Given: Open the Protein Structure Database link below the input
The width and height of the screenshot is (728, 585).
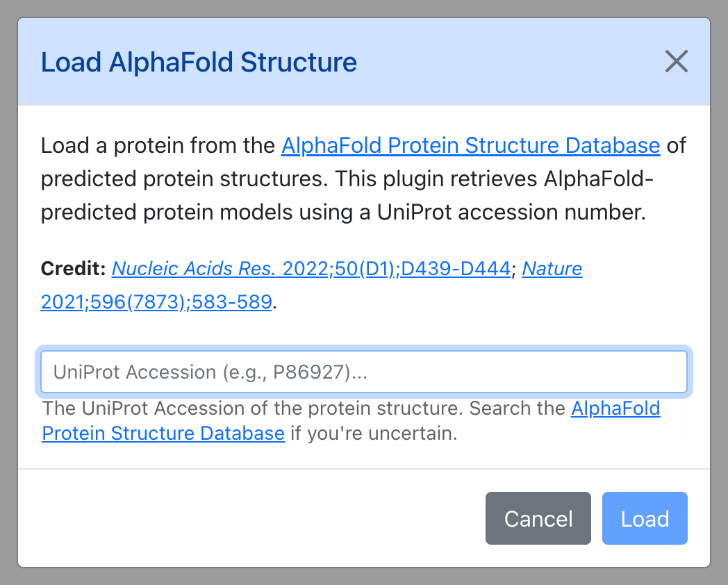Looking at the screenshot, I should (163, 433).
